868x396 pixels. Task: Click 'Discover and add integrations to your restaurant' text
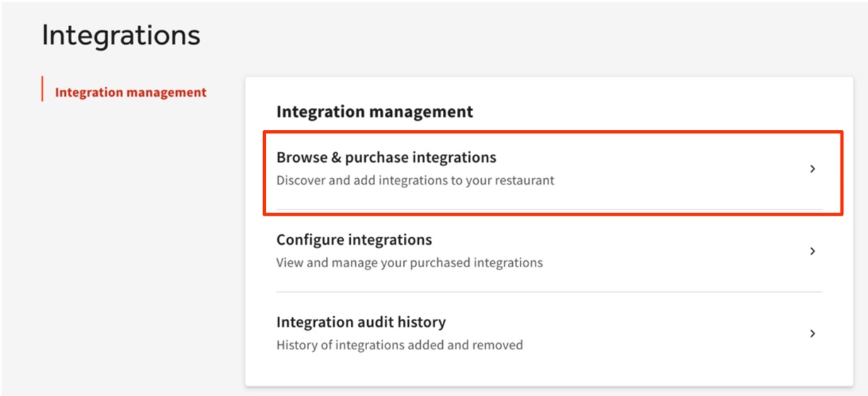coord(415,180)
